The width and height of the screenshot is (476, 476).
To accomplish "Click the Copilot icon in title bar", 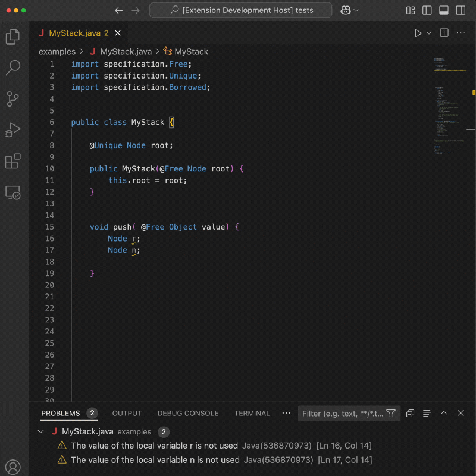I will click(346, 10).
